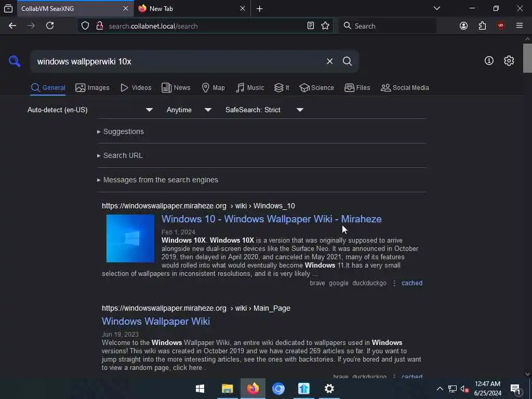The height and width of the screenshot is (399, 532).
Task: Click the scrollbar down arrow
Action: click(527, 374)
